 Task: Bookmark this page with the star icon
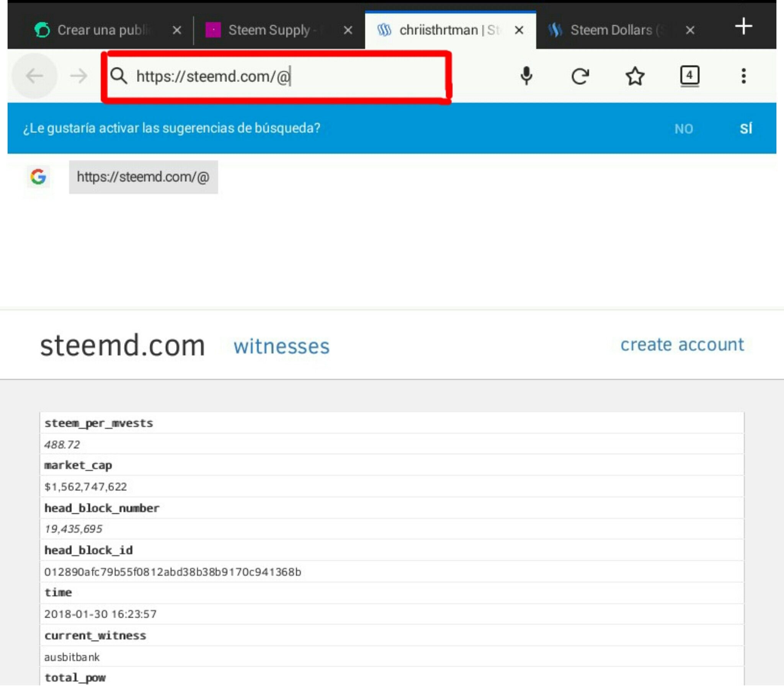pyautogui.click(x=635, y=76)
